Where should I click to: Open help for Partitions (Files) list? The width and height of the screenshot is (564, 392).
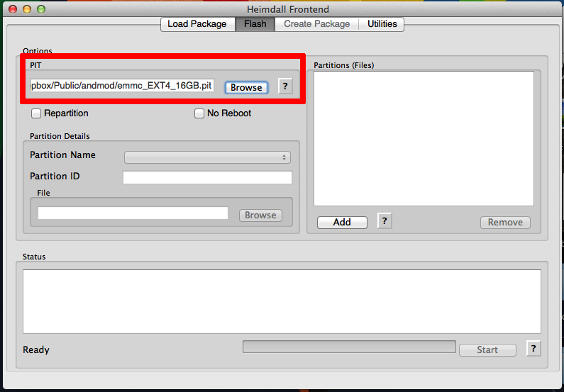click(x=384, y=221)
